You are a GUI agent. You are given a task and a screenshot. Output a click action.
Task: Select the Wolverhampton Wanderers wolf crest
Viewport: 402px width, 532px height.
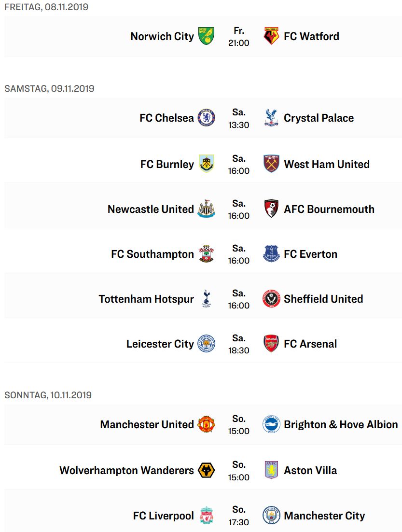click(206, 471)
